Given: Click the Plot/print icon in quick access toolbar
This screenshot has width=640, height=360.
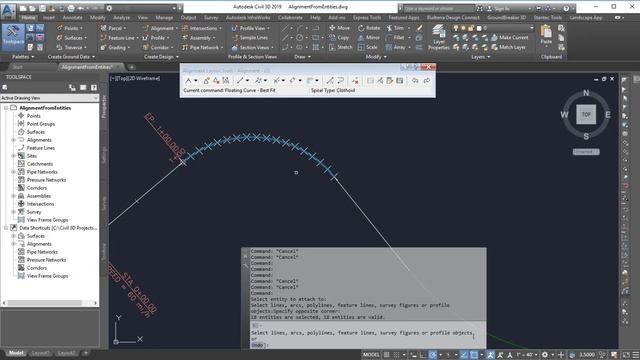Looking at the screenshot, I should click(71, 8).
